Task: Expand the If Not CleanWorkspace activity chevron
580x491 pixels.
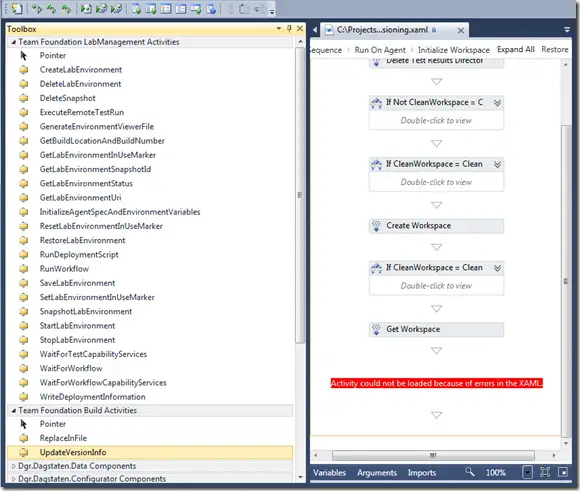Action: coord(498,102)
